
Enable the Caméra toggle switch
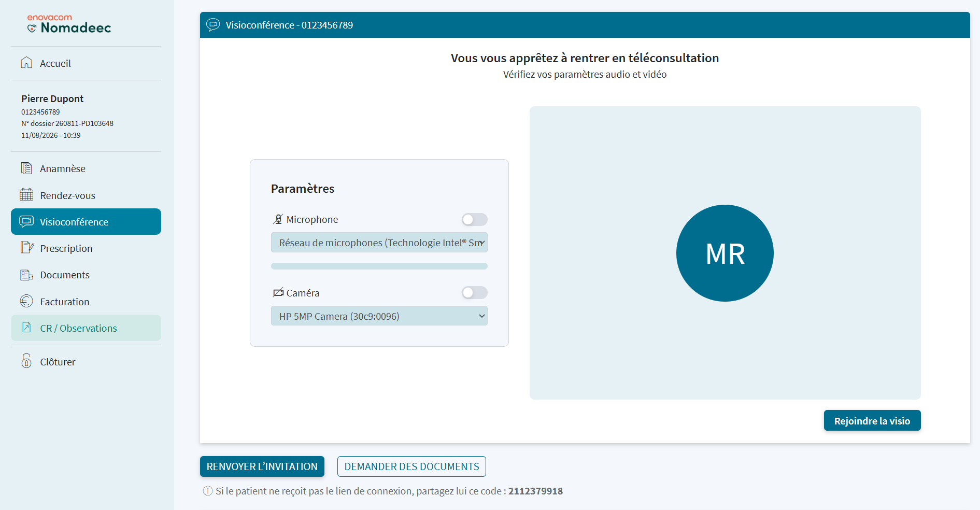(x=475, y=293)
